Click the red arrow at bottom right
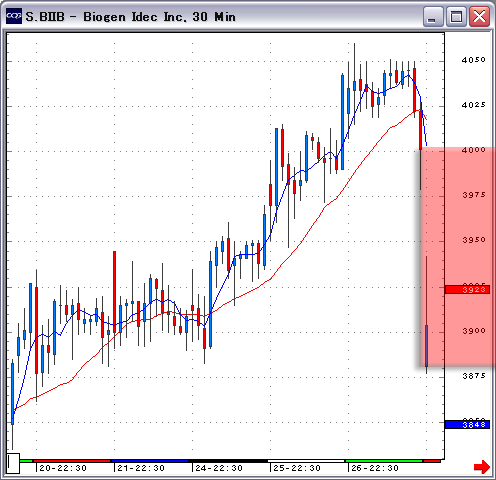496x480 pixels. pos(482,467)
